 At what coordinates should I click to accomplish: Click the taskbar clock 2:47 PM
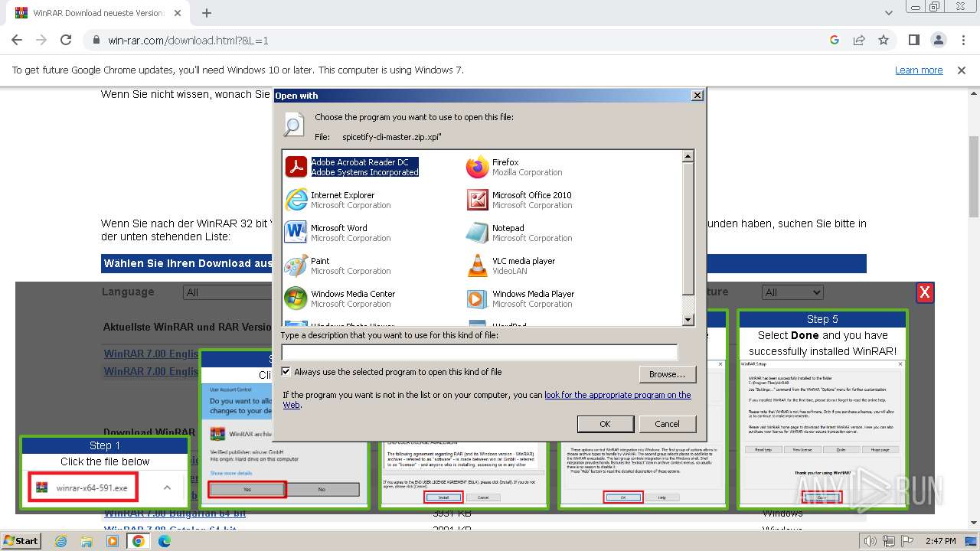[x=940, y=541]
